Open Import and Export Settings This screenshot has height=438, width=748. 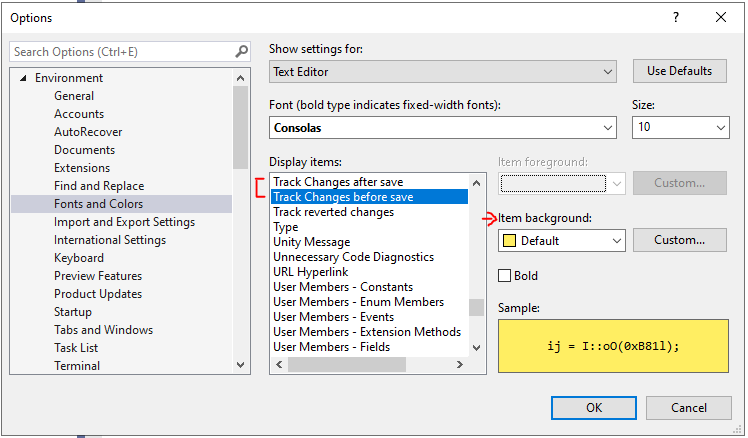pos(124,222)
